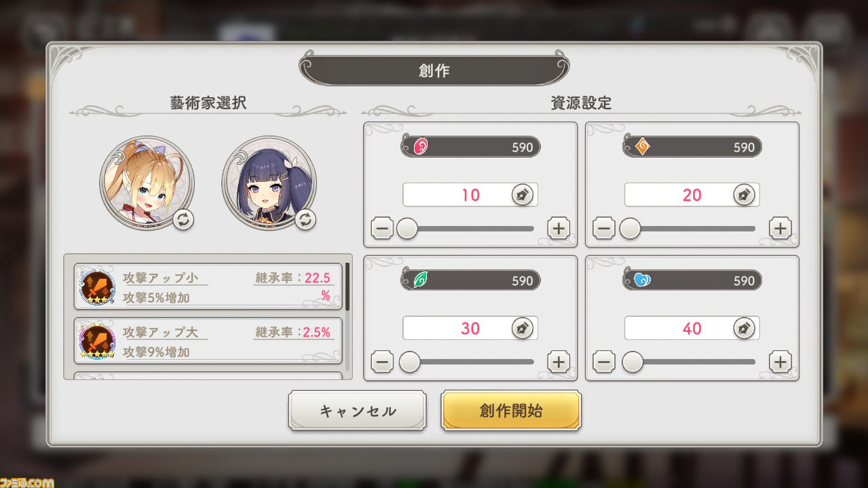Swap the dark-haired artist via refresh icon
The height and width of the screenshot is (488, 868).
[x=305, y=219]
